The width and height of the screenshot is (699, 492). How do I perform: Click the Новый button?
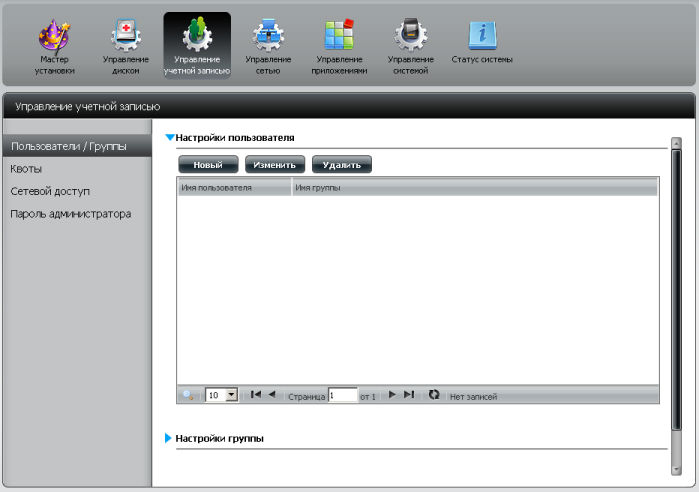208,164
